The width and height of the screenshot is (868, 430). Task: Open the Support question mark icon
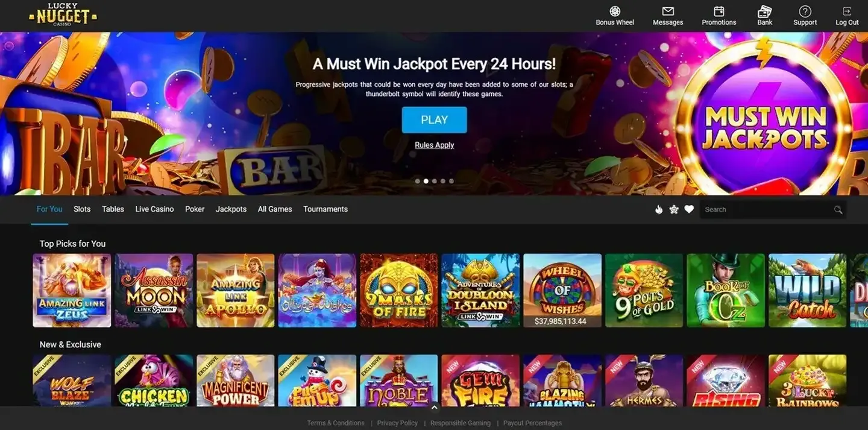(805, 11)
